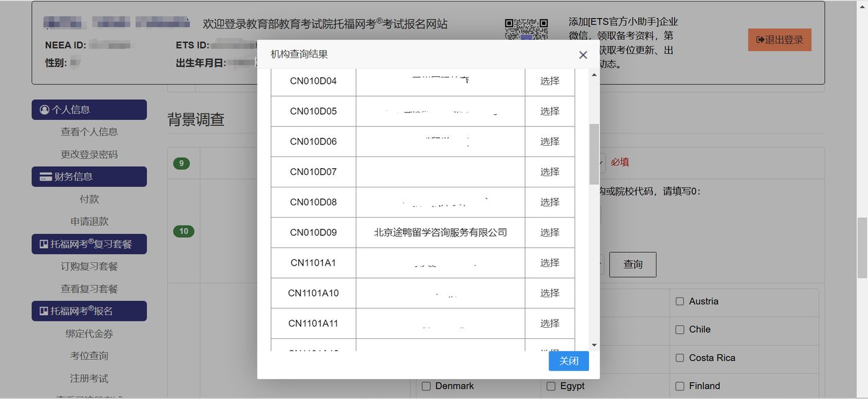Tick the Egypt checkbox
The height and width of the screenshot is (399, 868).
tap(551, 386)
